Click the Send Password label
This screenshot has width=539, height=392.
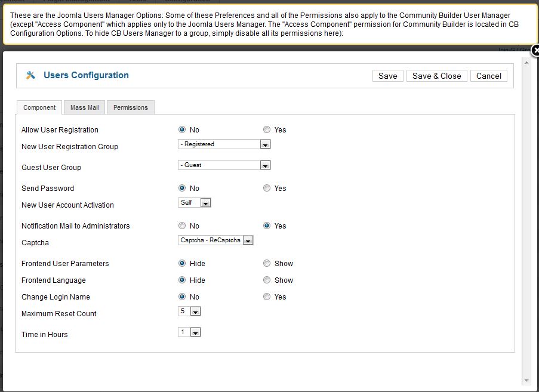point(48,189)
